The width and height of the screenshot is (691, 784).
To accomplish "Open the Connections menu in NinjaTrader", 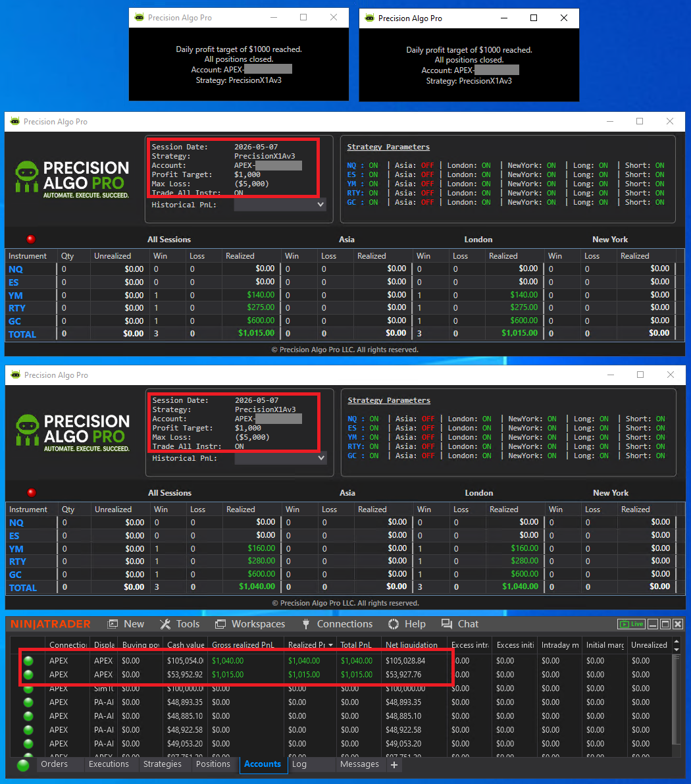I will pyautogui.click(x=338, y=624).
